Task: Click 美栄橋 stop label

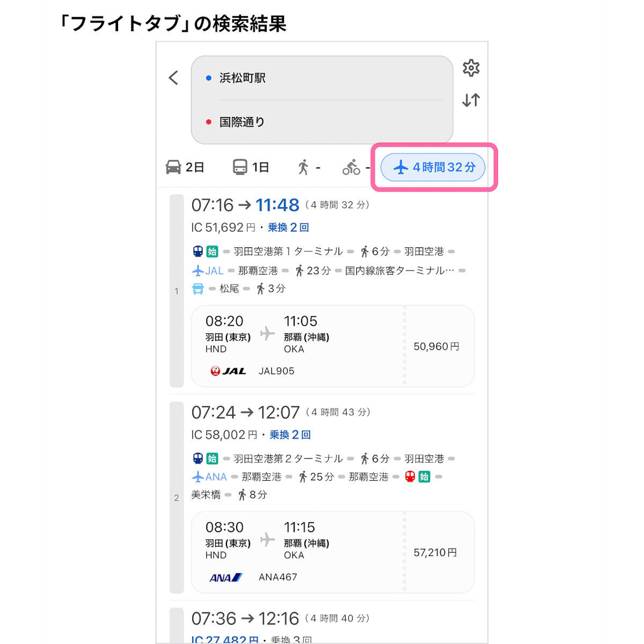Action: click(x=206, y=495)
